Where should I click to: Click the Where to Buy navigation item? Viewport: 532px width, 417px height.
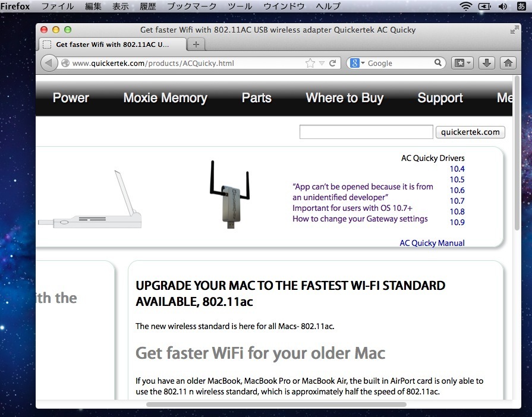point(344,98)
